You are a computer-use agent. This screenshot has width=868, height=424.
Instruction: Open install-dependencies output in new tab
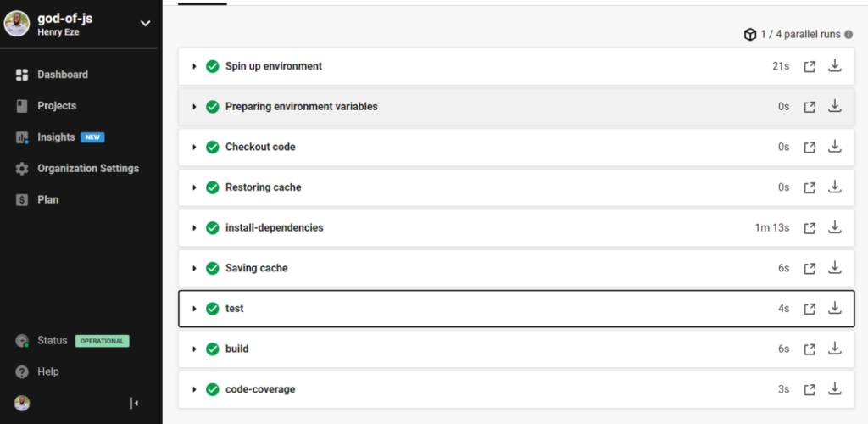(x=810, y=228)
